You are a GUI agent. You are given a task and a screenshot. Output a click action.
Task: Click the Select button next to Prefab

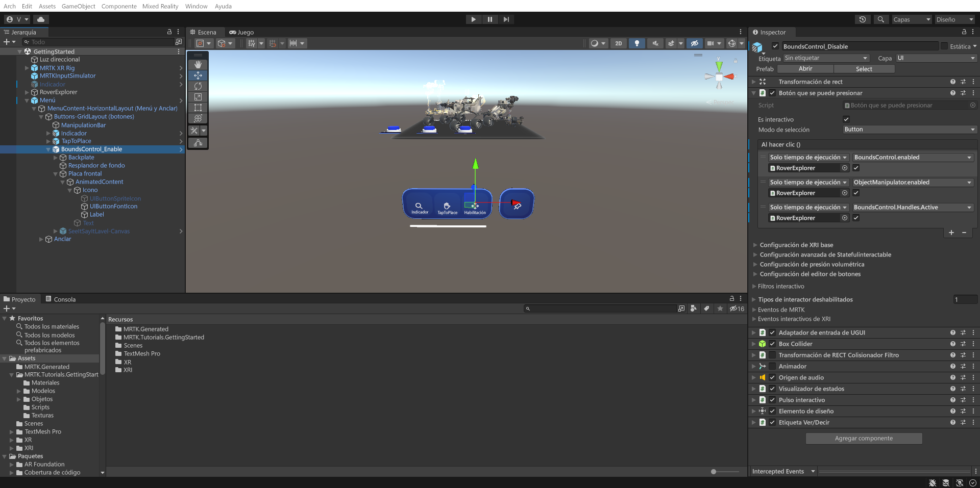point(864,69)
